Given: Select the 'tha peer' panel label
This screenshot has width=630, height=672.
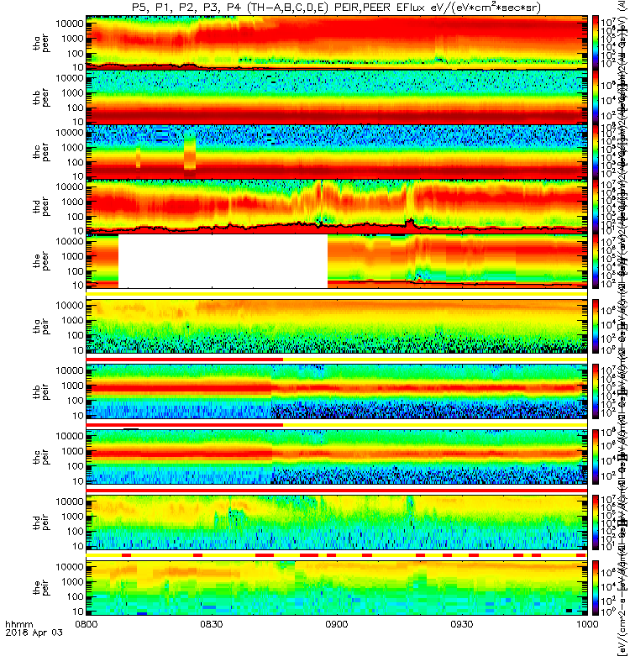Looking at the screenshot, I should (x=41, y=44).
